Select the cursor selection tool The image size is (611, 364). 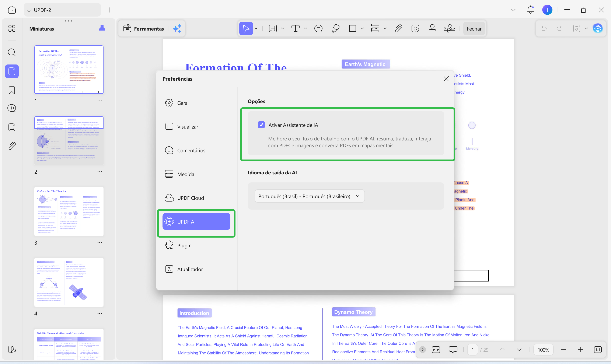tap(246, 28)
